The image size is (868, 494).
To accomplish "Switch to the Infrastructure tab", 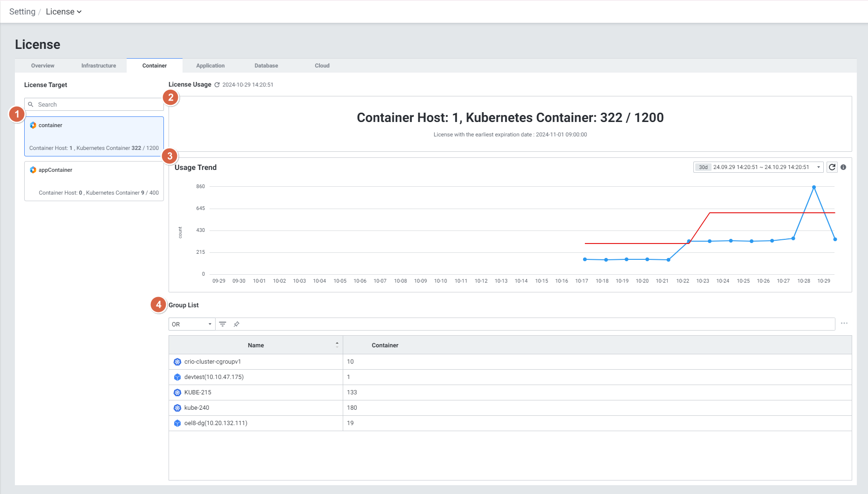I will pyautogui.click(x=99, y=66).
